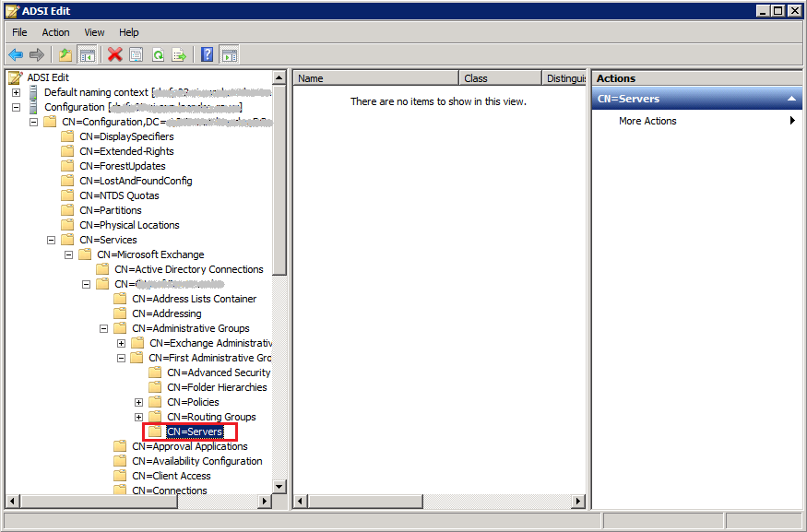The width and height of the screenshot is (807, 532).
Task: Collapse the Configuration node
Action: click(x=17, y=108)
